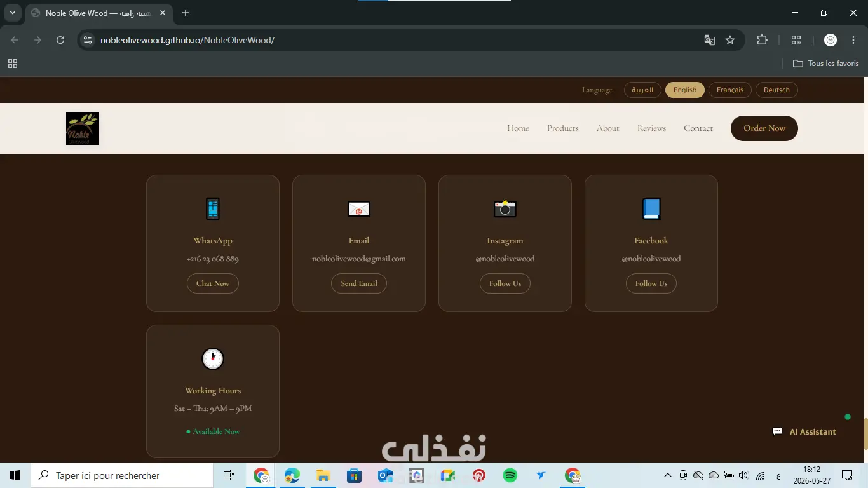Click the Order Now button
This screenshot has height=488, width=868.
(x=764, y=128)
